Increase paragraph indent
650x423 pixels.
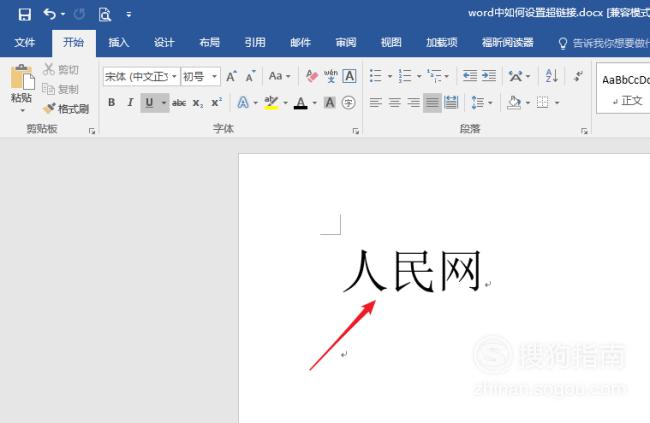point(489,76)
